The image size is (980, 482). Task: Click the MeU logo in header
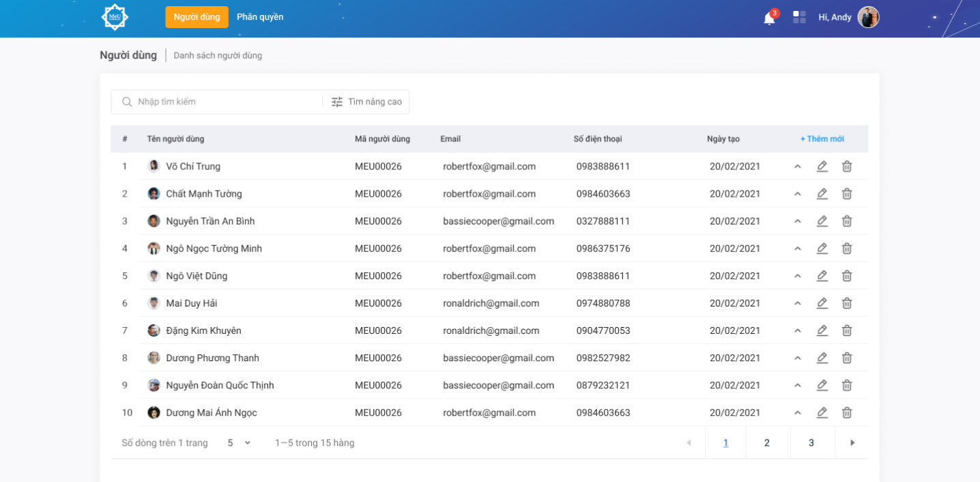(x=115, y=17)
